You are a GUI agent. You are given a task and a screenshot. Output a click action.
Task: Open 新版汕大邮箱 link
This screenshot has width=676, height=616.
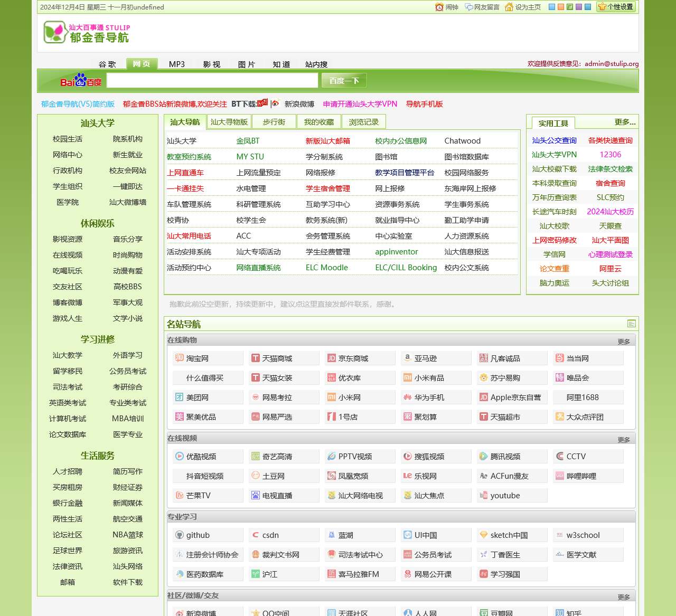tap(328, 141)
